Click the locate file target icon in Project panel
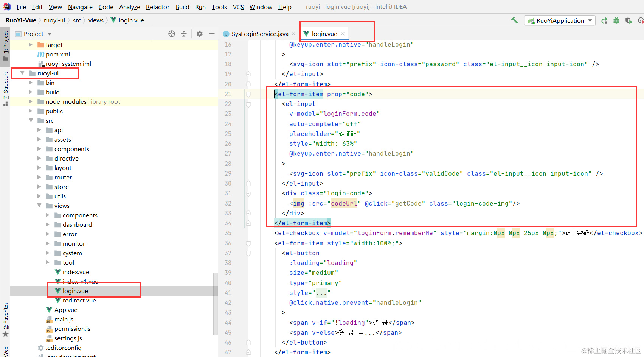 pos(172,34)
